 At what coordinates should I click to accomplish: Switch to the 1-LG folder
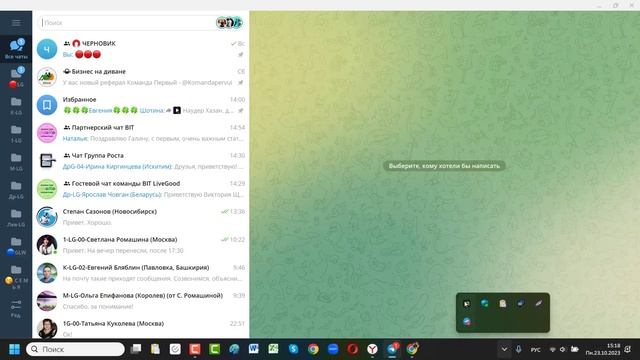point(16,134)
